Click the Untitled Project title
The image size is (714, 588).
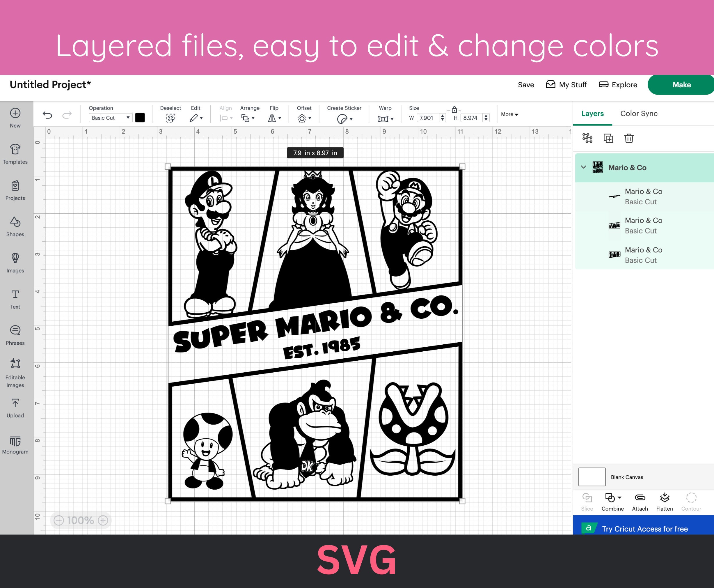(x=50, y=85)
